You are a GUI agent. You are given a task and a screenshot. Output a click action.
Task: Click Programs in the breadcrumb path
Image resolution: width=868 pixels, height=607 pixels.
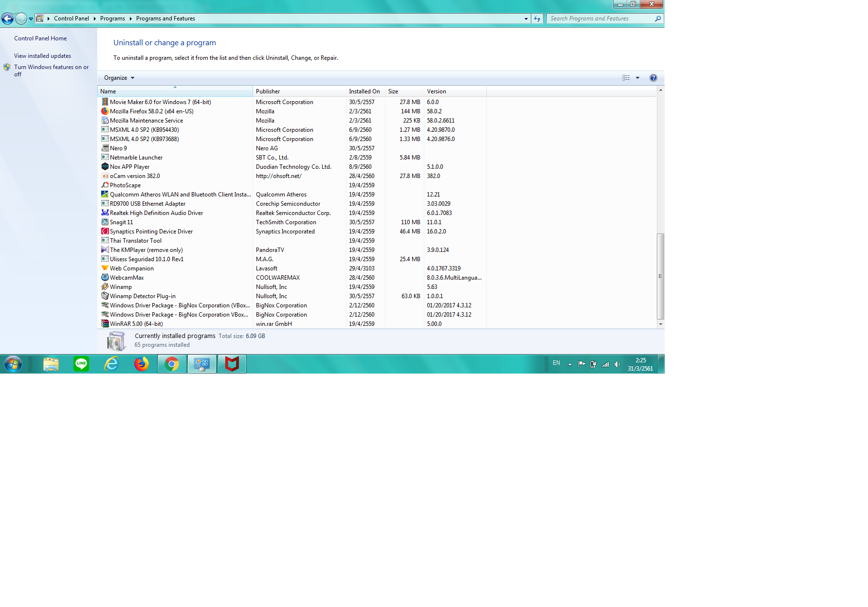pos(112,18)
